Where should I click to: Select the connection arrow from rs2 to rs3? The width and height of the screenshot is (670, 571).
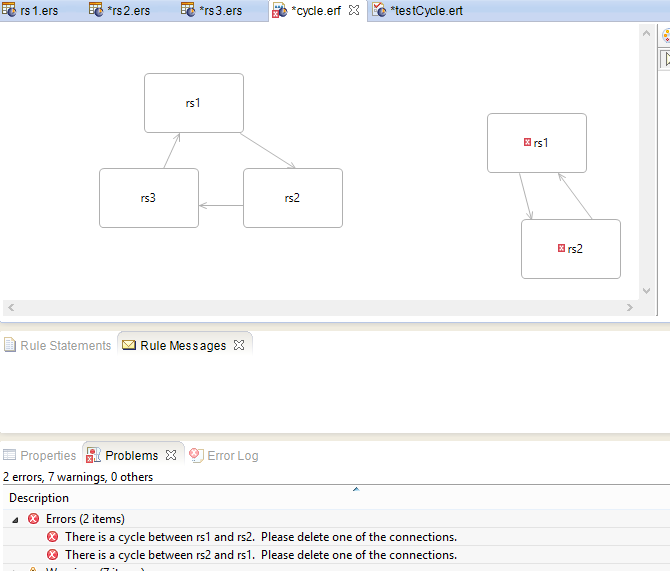pyautogui.click(x=221, y=206)
